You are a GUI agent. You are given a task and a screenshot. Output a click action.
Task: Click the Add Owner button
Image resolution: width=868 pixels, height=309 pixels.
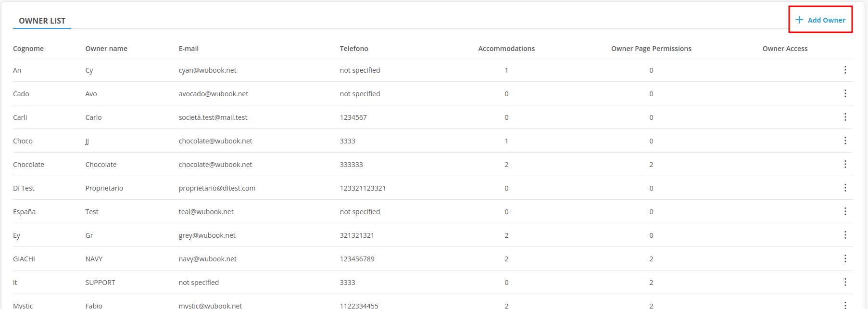(x=820, y=20)
